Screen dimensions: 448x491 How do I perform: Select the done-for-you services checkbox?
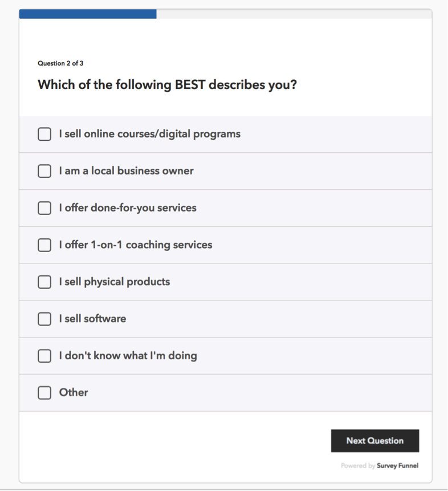click(44, 208)
